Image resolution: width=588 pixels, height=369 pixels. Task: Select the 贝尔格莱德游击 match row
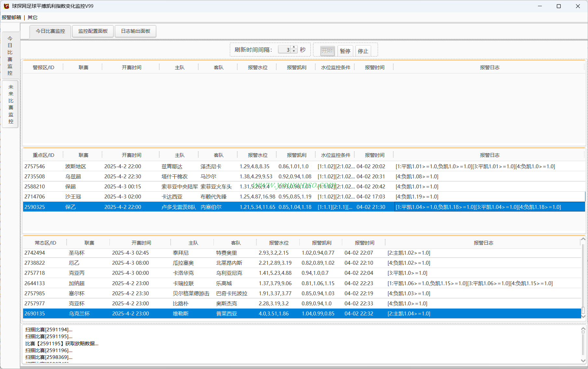[x=302, y=293]
